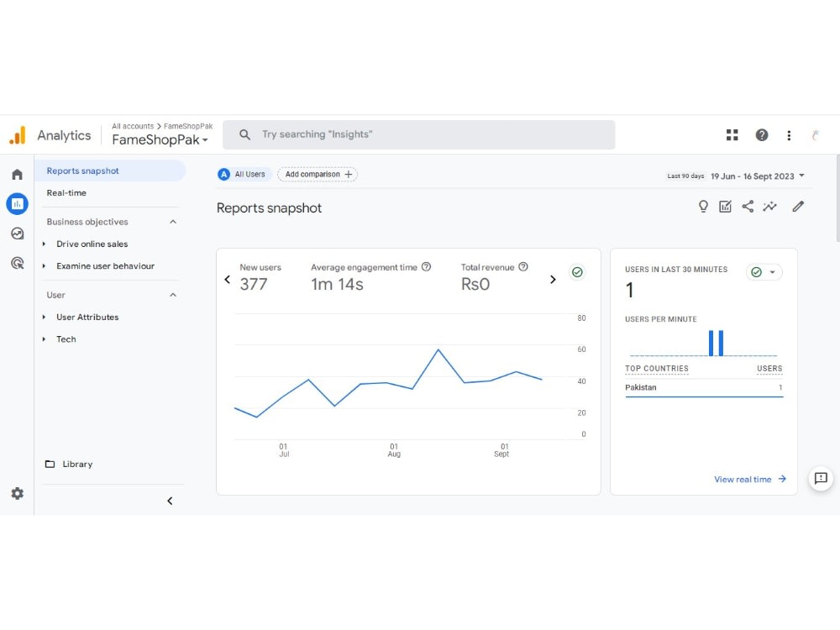Click the Pakistan row in Top Countries
The width and height of the screenshot is (840, 630).
tap(704, 387)
